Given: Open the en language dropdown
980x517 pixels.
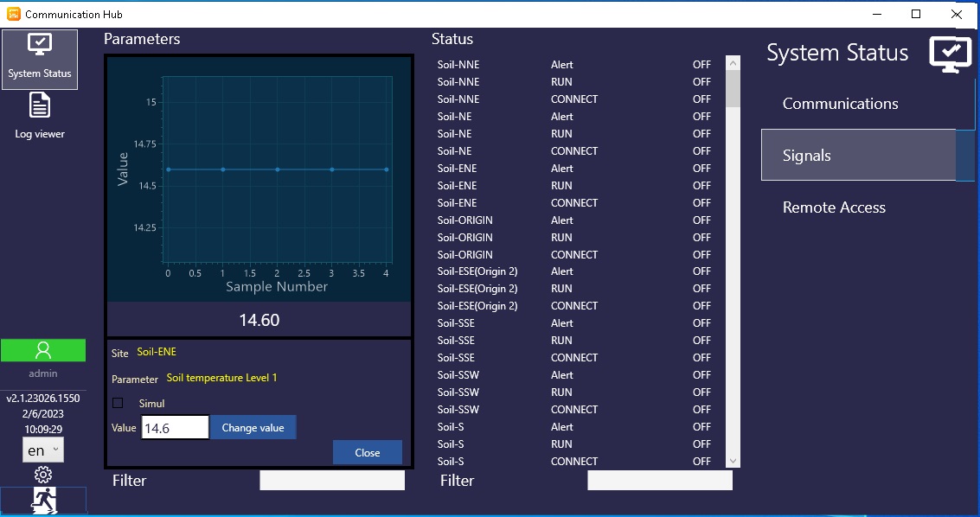Looking at the screenshot, I should pyautogui.click(x=43, y=450).
